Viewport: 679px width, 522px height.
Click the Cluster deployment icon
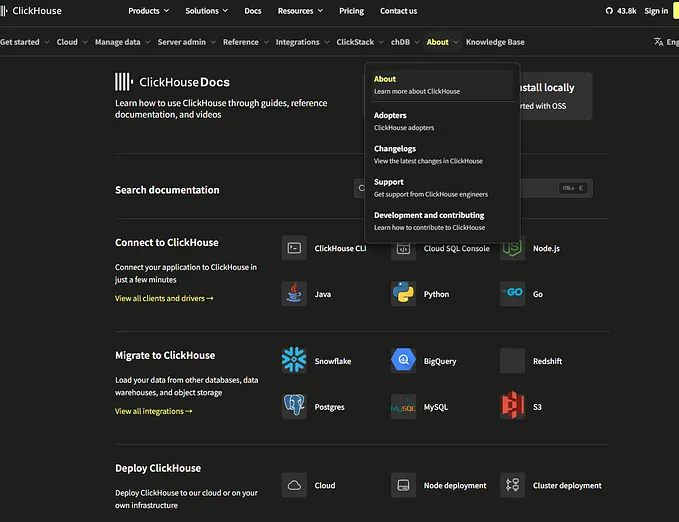pyautogui.click(x=512, y=485)
